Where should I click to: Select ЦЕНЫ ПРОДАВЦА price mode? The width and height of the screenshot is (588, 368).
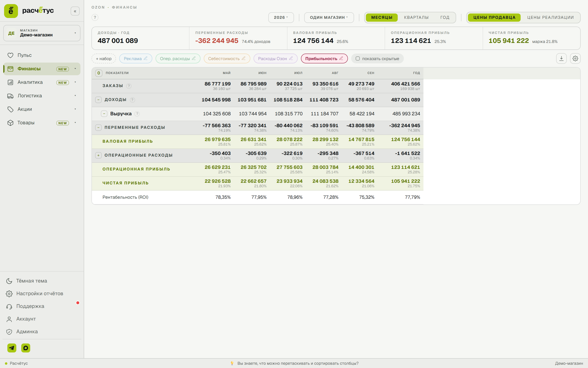pos(494,18)
